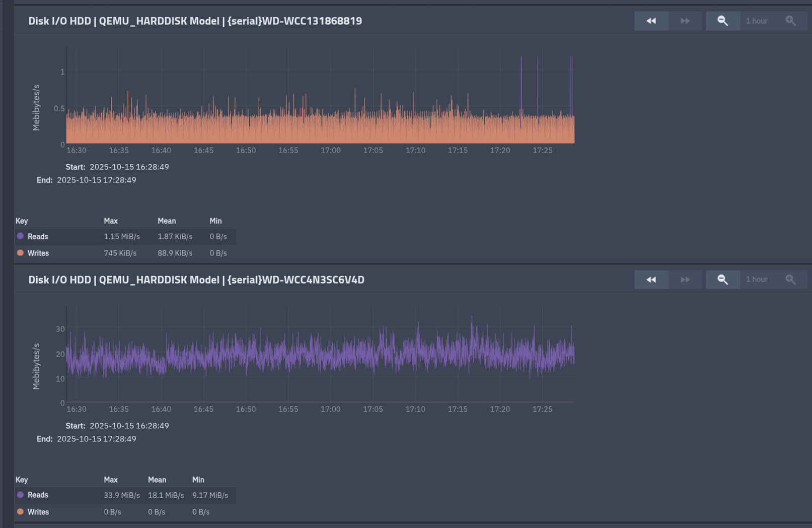Zoom out the WD-WCC4N3SC6V4D disk chart

[x=722, y=280]
